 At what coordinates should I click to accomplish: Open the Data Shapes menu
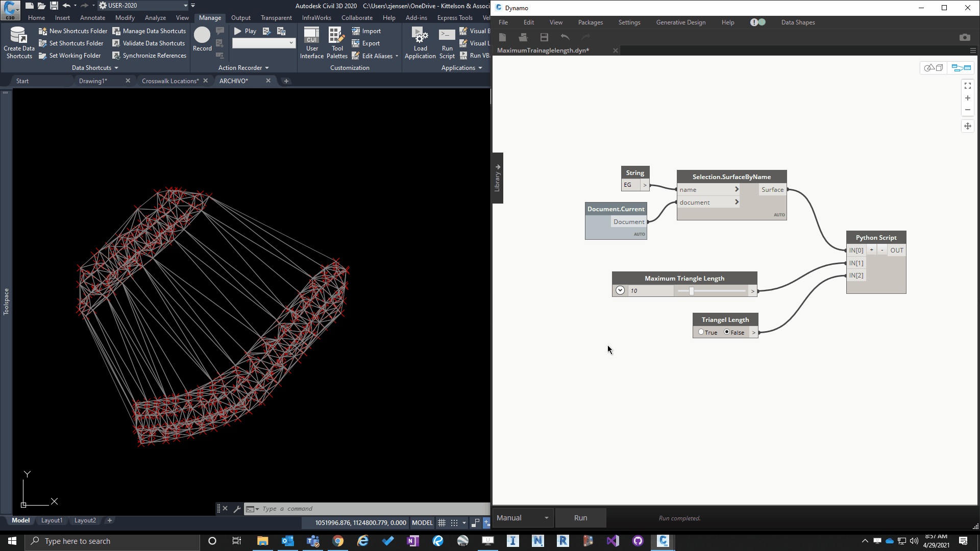(798, 22)
